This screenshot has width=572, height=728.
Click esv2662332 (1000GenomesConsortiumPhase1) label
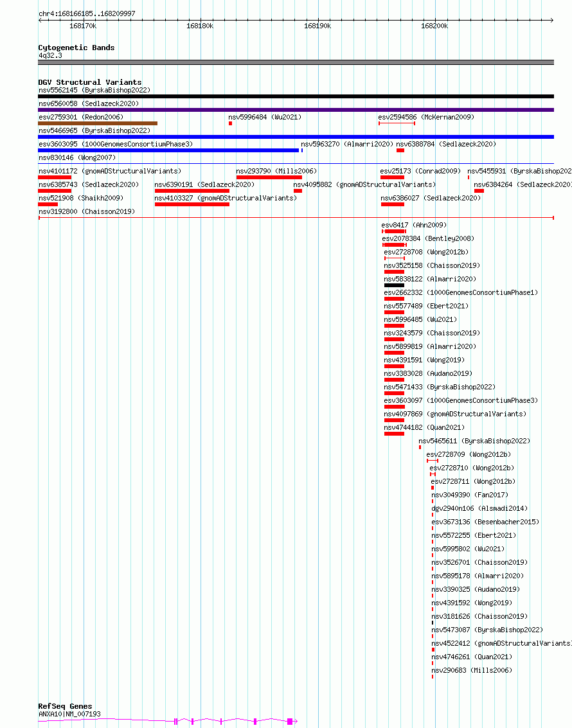click(461, 292)
